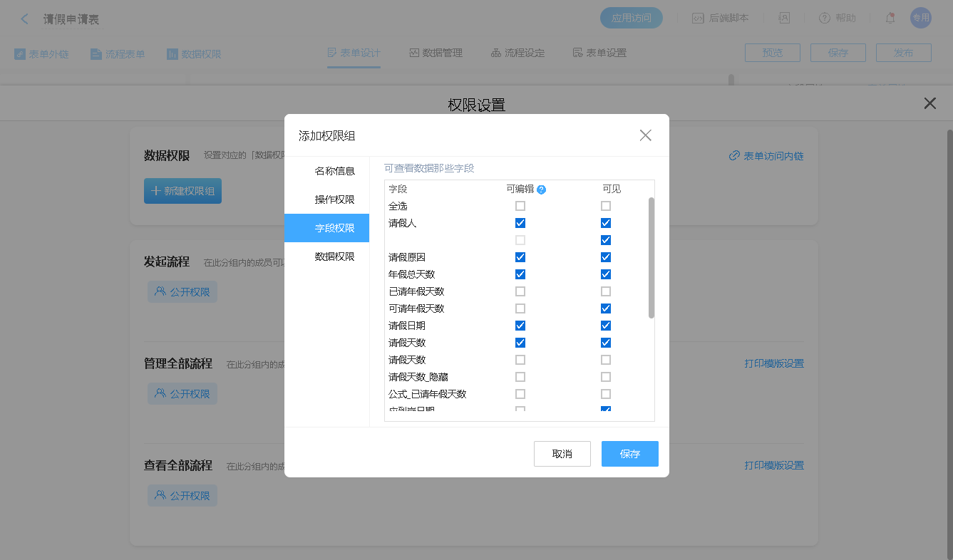Check 可见 box for 公式_已请年假天数
This screenshot has width=953, height=560.
click(606, 394)
